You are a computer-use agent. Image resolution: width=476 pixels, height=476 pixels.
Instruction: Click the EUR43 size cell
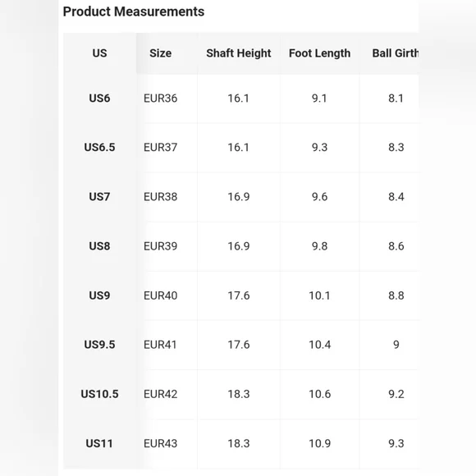tap(160, 443)
